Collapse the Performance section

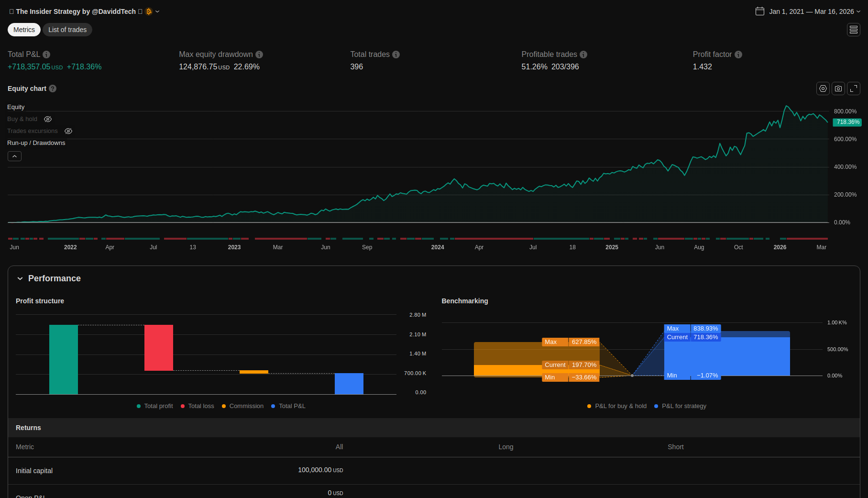[20, 278]
